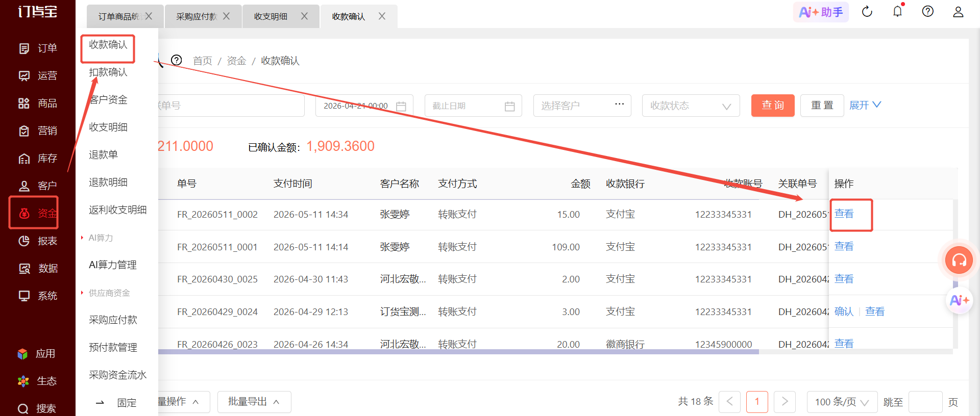Go to next page arrow
Screen dimensions: 980x416
[785, 402]
